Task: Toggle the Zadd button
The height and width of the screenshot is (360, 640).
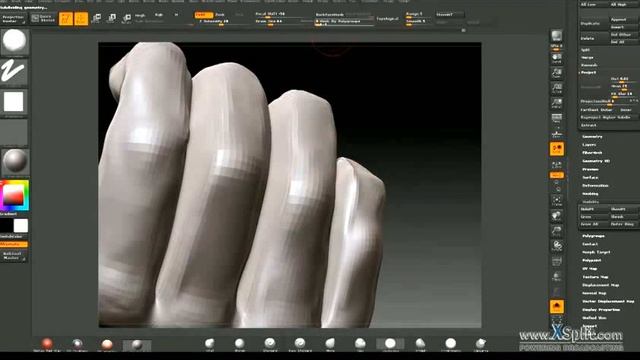Action: pyautogui.click(x=203, y=15)
